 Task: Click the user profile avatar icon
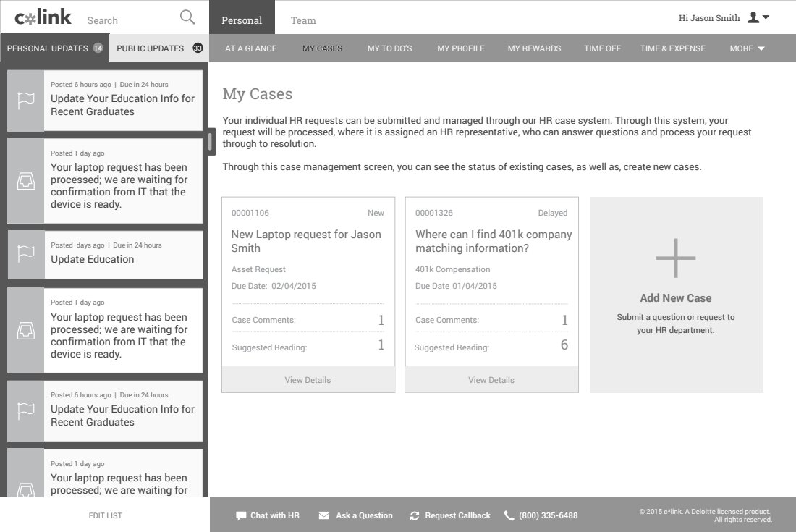(753, 17)
